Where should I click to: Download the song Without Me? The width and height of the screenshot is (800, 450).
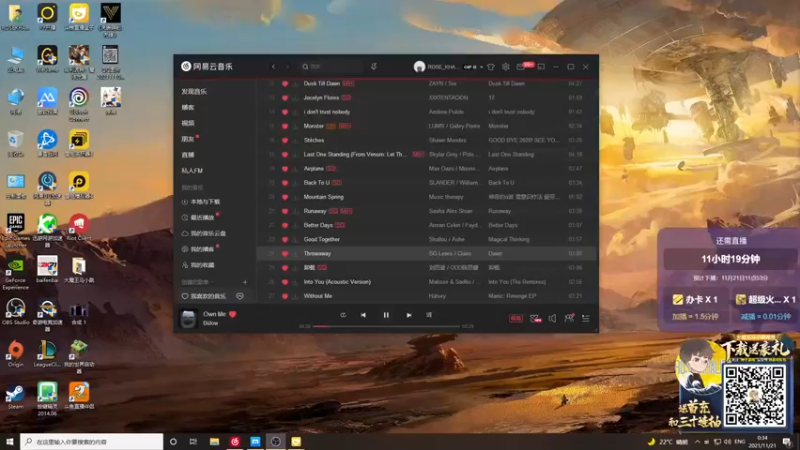[x=295, y=296]
